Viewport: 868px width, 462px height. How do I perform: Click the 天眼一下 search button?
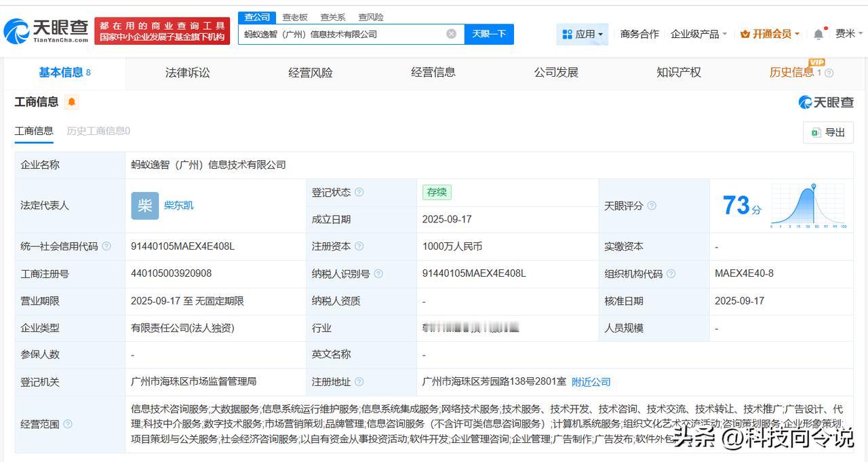(489, 34)
